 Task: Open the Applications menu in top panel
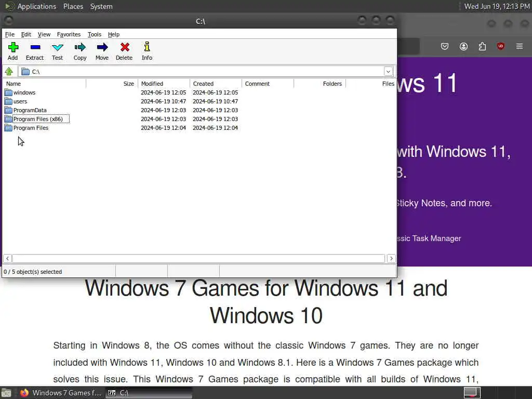pos(37,6)
